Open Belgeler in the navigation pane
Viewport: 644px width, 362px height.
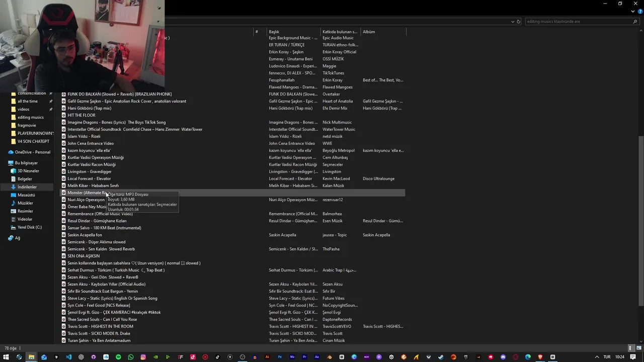(x=25, y=179)
